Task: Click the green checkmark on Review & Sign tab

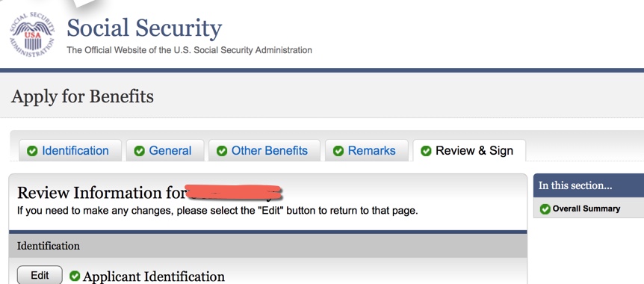Action: [427, 151]
